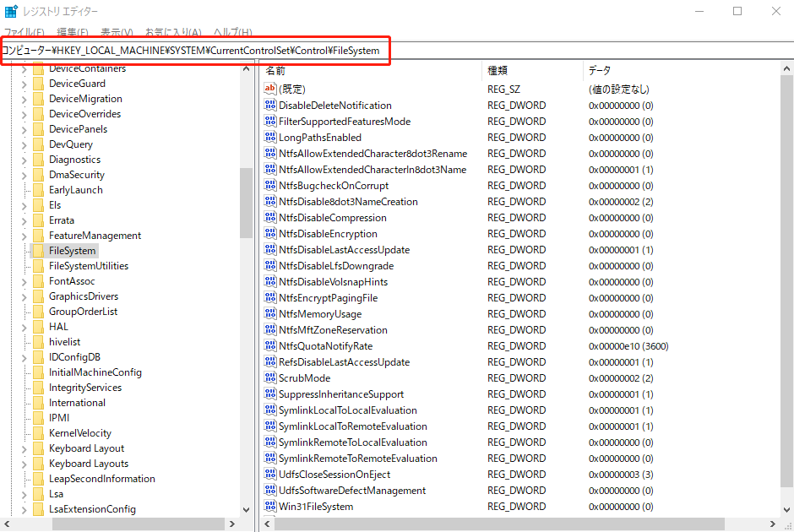Expand the FeatureManagement key
794x532 pixels.
pos(24,236)
